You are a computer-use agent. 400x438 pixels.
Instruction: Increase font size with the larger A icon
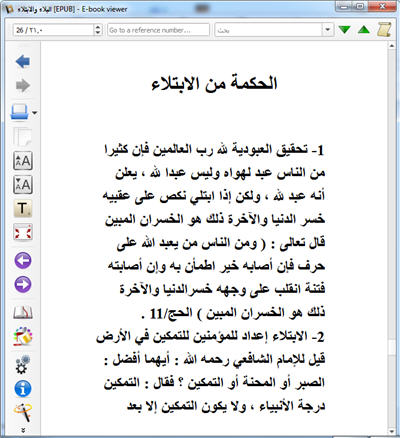click(x=23, y=161)
